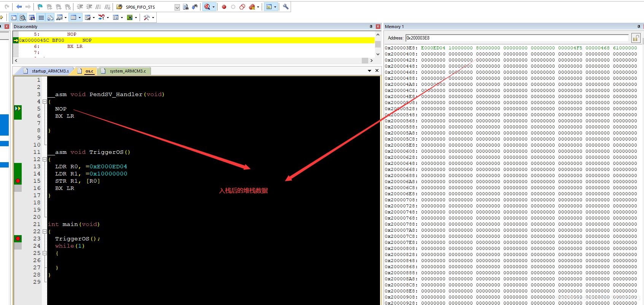The width and height of the screenshot is (644, 305).
Task: Toggle the Command Window icon
Action: (14, 17)
